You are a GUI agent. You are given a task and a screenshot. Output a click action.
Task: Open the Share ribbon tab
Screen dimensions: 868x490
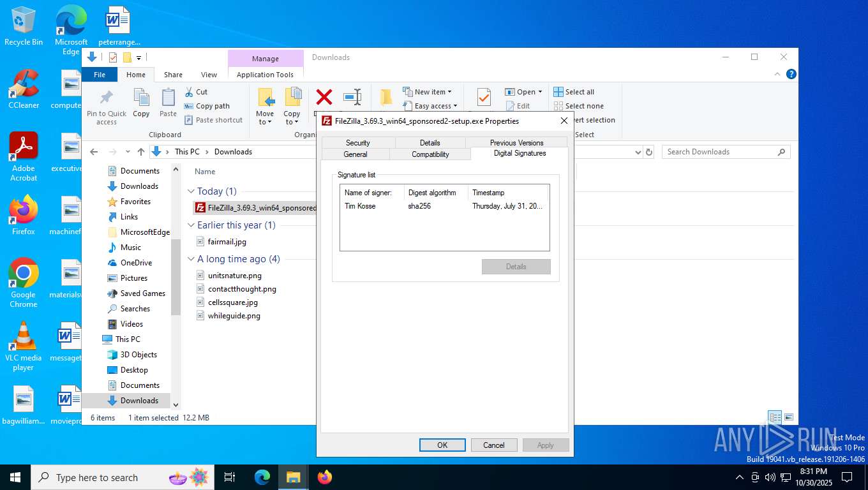[x=173, y=75]
